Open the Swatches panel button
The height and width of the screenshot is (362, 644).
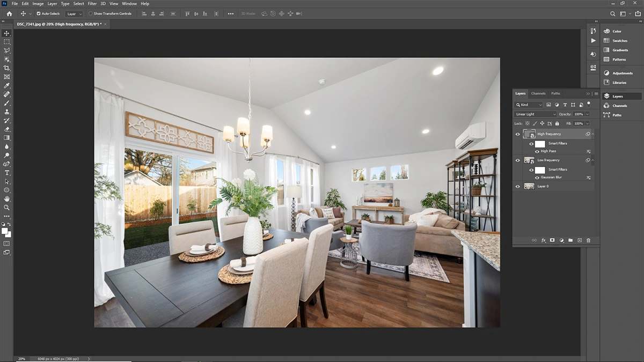(619, 41)
